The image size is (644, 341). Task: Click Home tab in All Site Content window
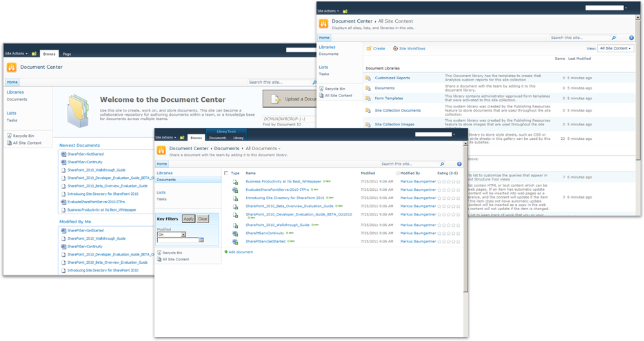click(324, 38)
